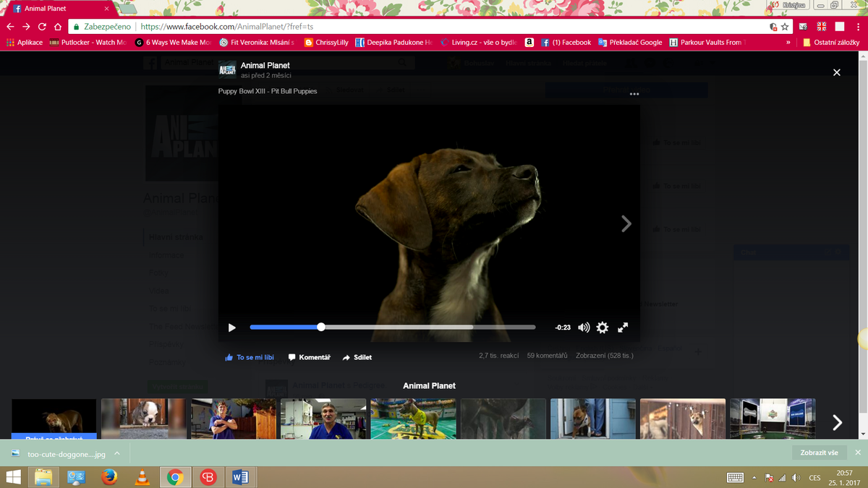Click the video progress slider handle
Screen dimensions: 868x488
point(321,328)
